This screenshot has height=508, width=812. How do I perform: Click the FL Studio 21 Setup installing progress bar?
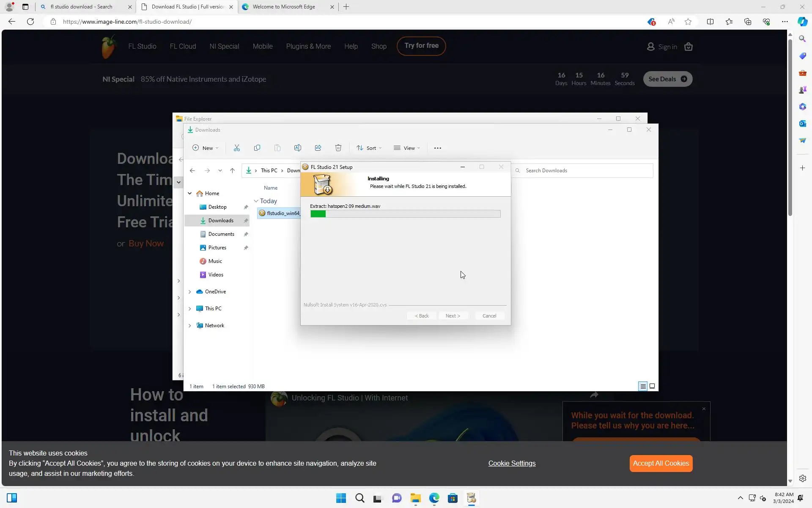point(405,214)
